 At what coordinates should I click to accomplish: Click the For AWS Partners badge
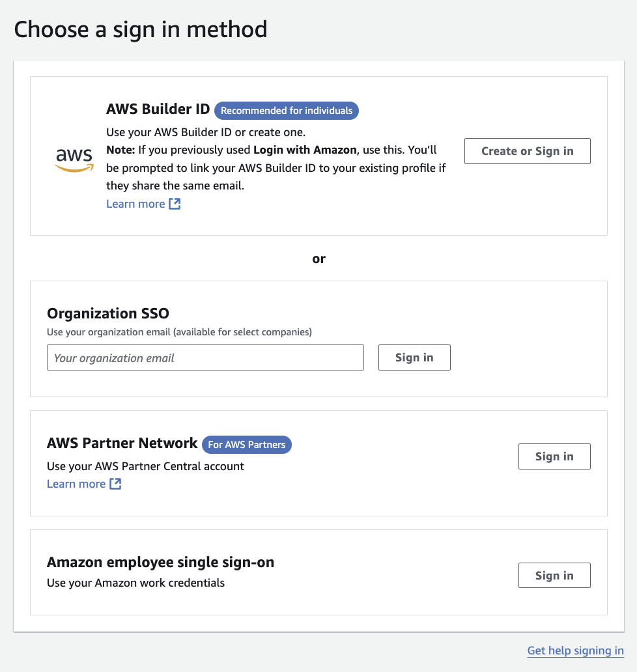(x=246, y=445)
